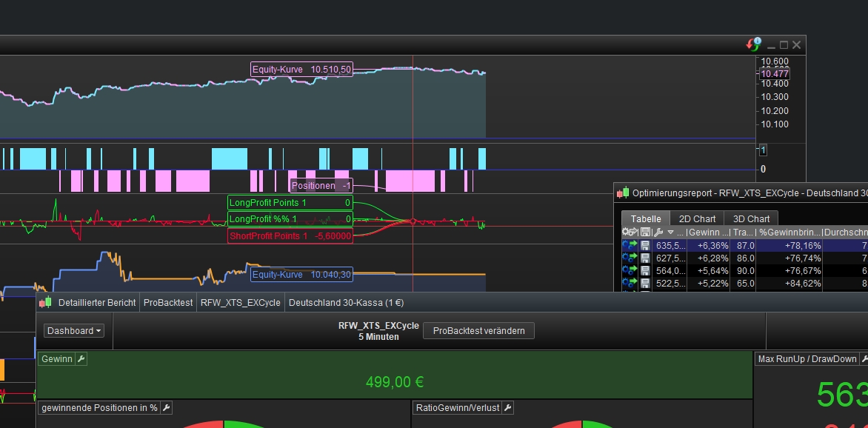Sort by the %Gewinnbrin... column header
Screen dimensions: 868x428
point(789,232)
